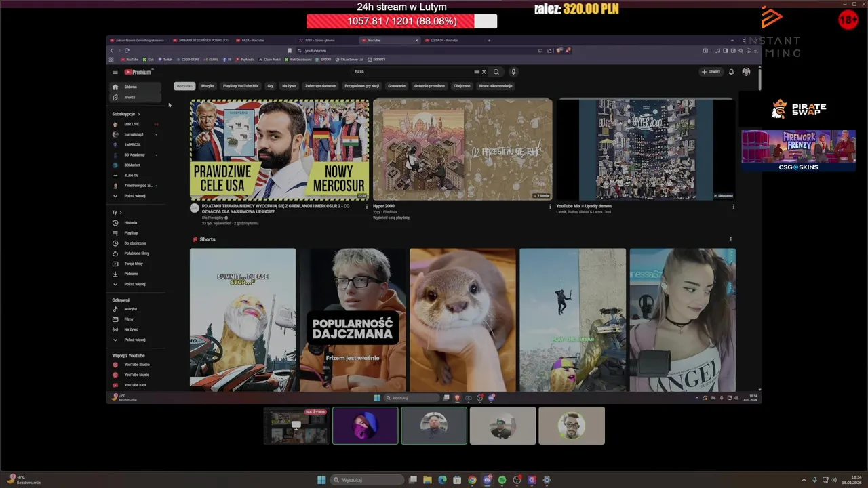Open Filmy under Odkrywaj section
The height and width of the screenshot is (488, 868).
tap(136, 319)
